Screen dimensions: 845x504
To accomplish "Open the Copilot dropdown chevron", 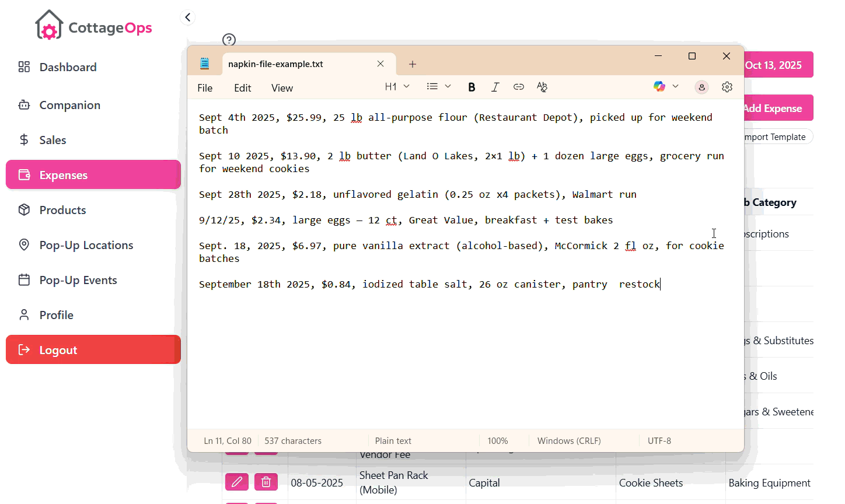I will tap(675, 86).
